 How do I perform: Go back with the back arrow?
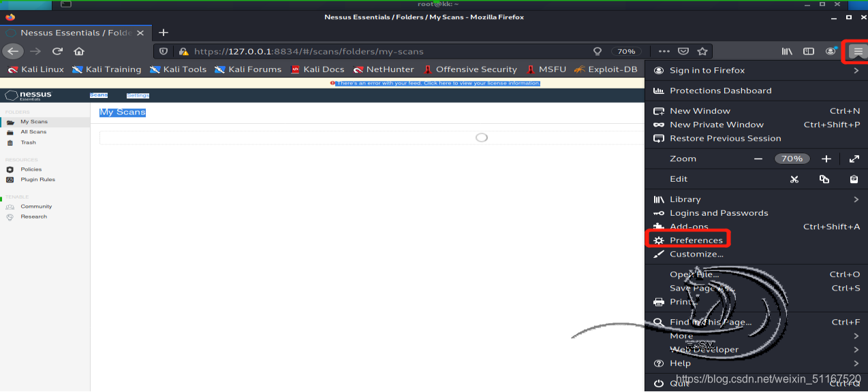coord(13,51)
